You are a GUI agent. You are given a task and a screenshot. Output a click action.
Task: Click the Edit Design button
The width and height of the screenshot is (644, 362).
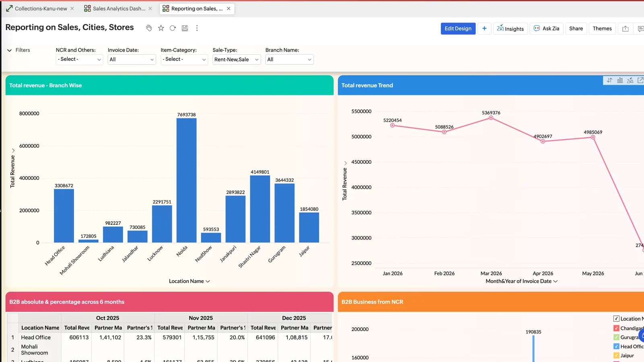tap(458, 29)
